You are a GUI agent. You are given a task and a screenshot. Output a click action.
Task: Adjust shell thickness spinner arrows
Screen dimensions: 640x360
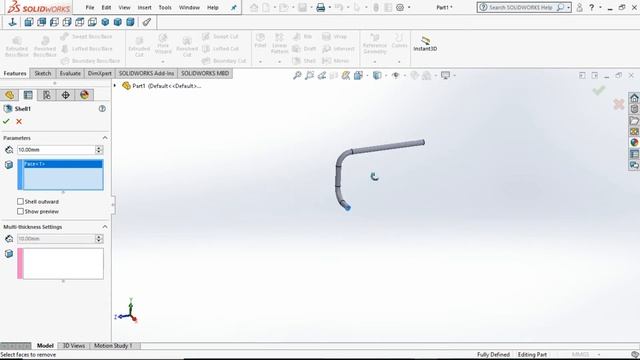[99, 150]
